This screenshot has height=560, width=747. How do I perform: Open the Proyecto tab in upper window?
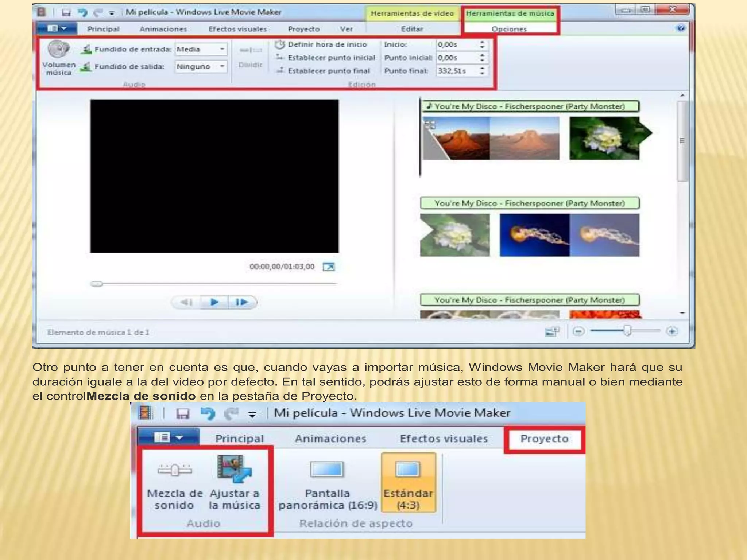(303, 29)
